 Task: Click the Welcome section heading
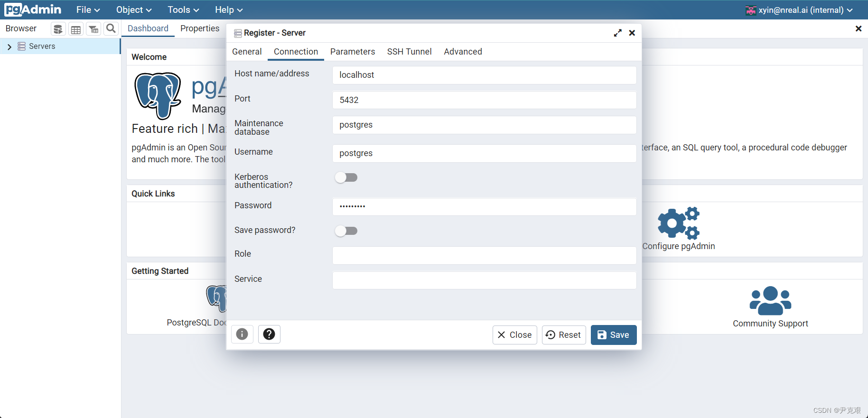point(149,57)
